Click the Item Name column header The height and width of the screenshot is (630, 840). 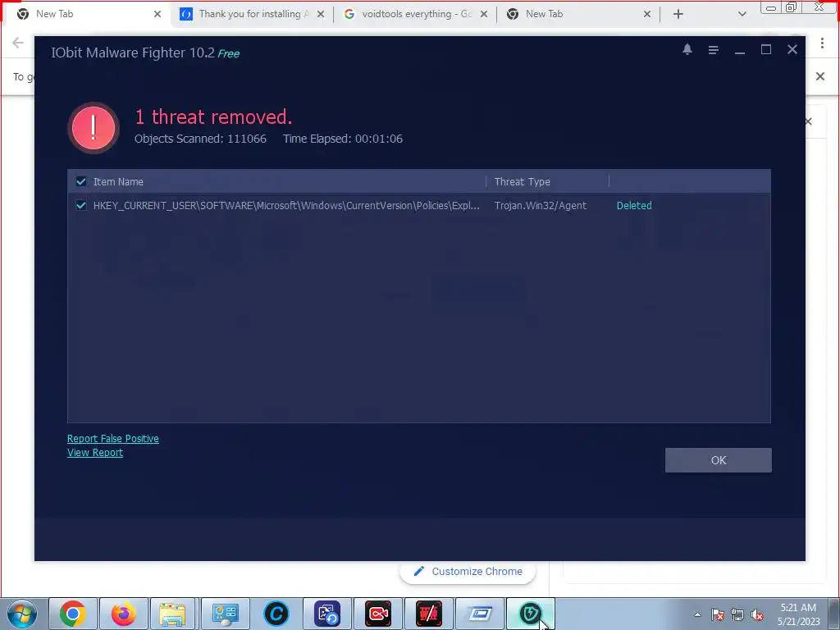118,181
